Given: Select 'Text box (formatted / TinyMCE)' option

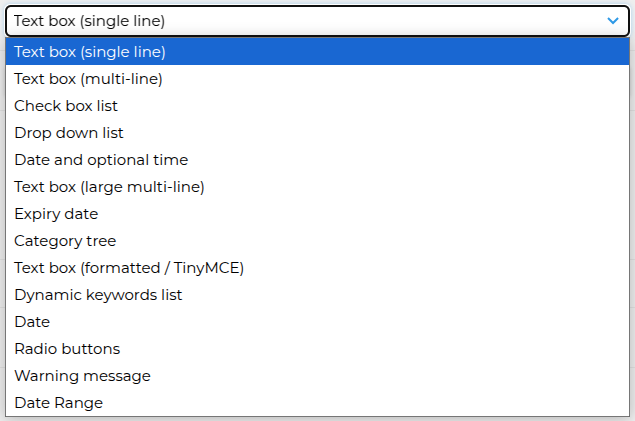Looking at the screenshot, I should pyautogui.click(x=129, y=268).
